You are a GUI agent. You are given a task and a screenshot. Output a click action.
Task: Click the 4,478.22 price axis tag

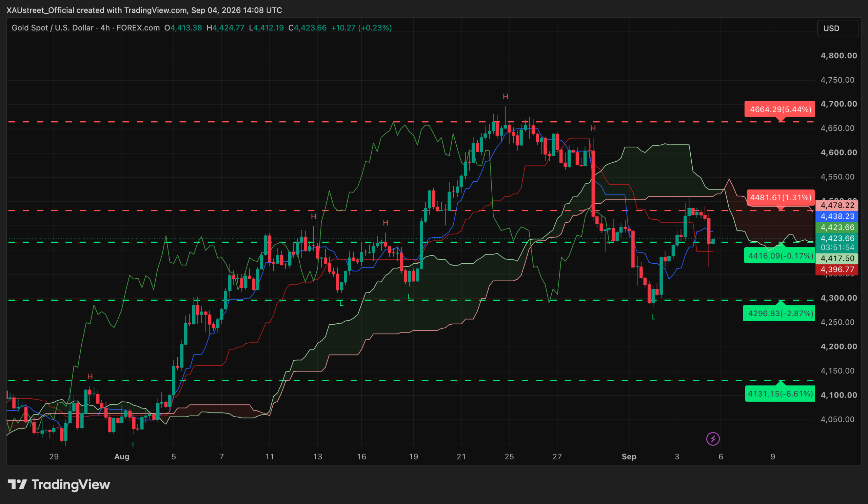point(837,205)
